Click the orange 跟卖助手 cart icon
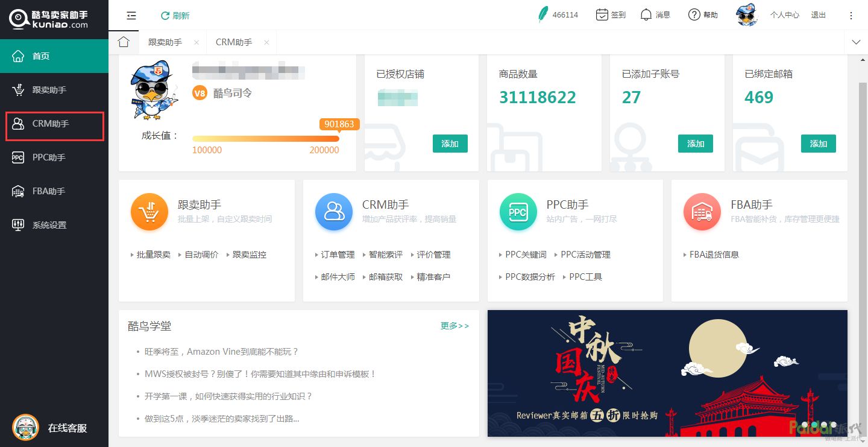868x447 pixels. click(x=149, y=212)
